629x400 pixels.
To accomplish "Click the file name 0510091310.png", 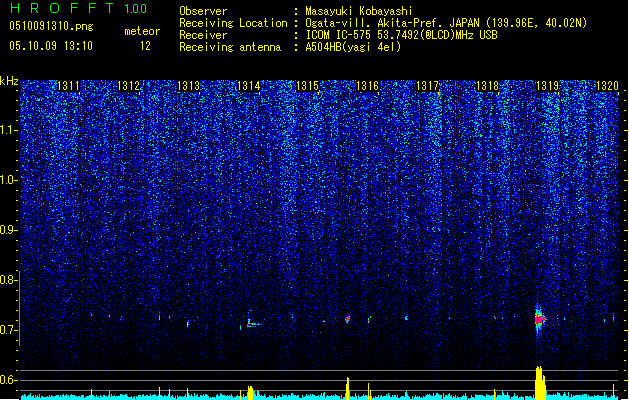I will coord(51,26).
